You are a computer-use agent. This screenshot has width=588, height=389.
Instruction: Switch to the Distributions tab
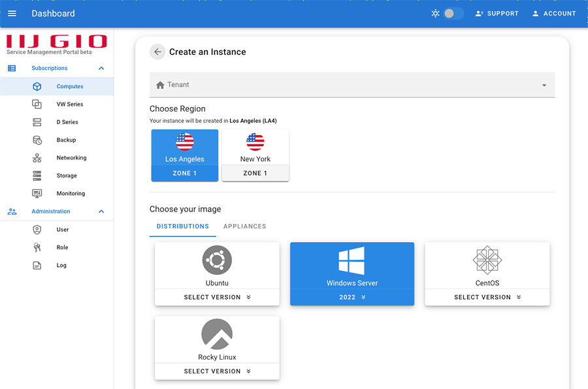tap(183, 226)
